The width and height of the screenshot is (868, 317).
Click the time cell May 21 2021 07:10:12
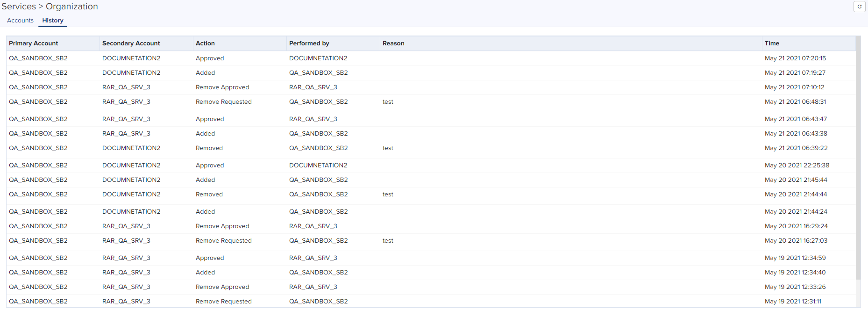tap(794, 87)
